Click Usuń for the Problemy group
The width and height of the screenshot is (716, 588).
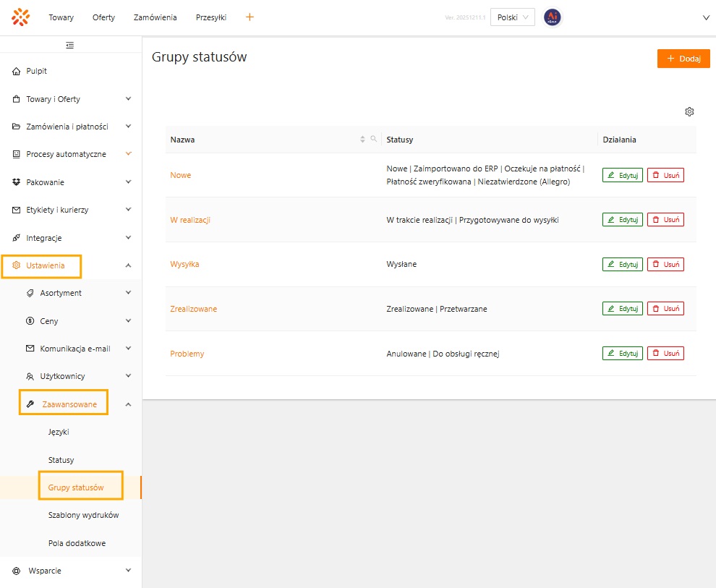click(665, 353)
